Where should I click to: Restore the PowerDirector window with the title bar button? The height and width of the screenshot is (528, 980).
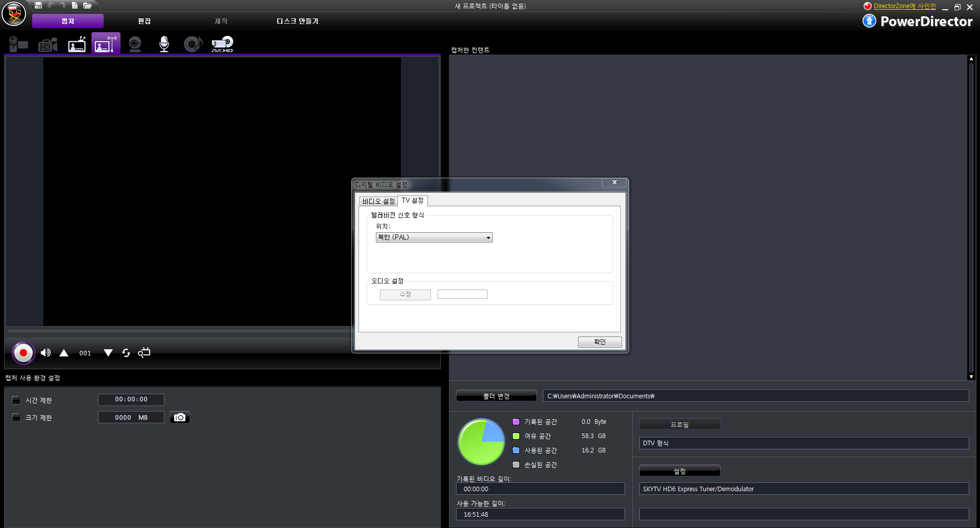click(x=958, y=7)
